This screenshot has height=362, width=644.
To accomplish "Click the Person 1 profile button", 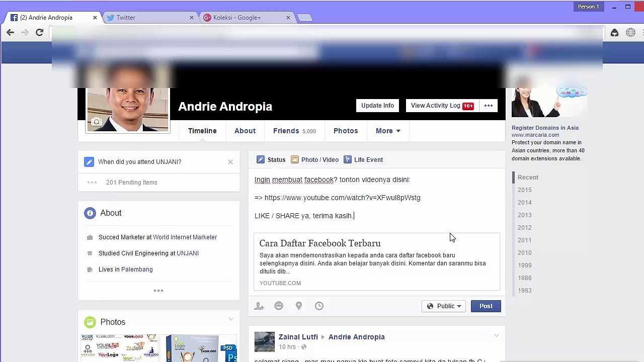I will tap(588, 7).
